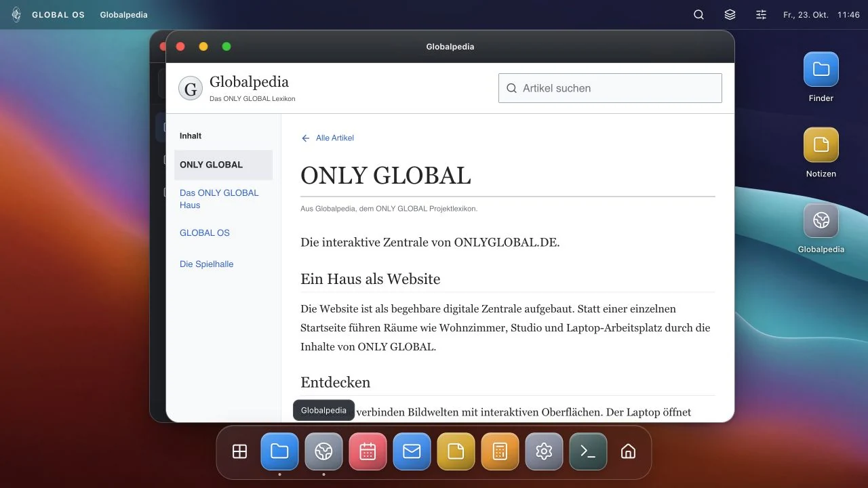Image resolution: width=868 pixels, height=488 pixels.
Task: Open Die Spielhalle sidebar link
Action: [x=223, y=264]
